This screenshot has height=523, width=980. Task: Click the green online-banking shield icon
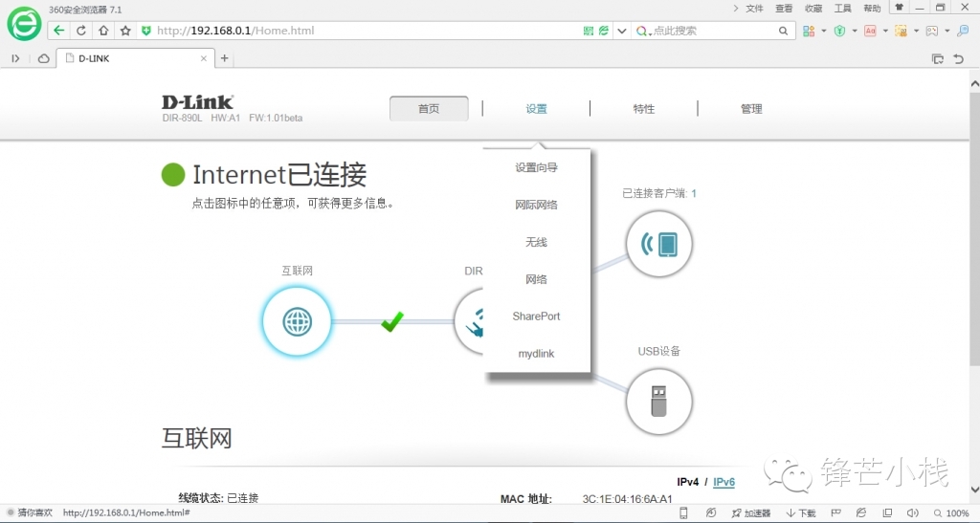(x=840, y=31)
